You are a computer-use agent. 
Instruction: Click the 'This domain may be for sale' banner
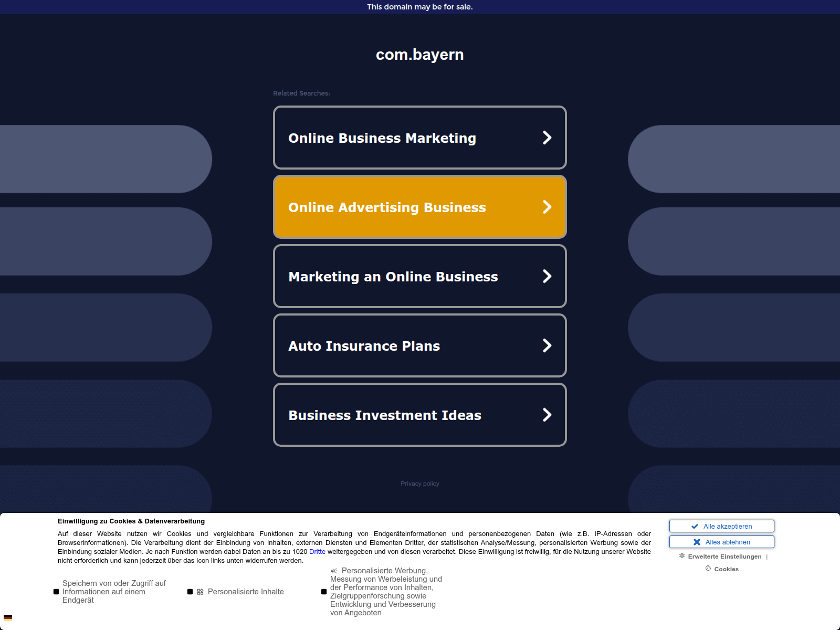click(420, 7)
